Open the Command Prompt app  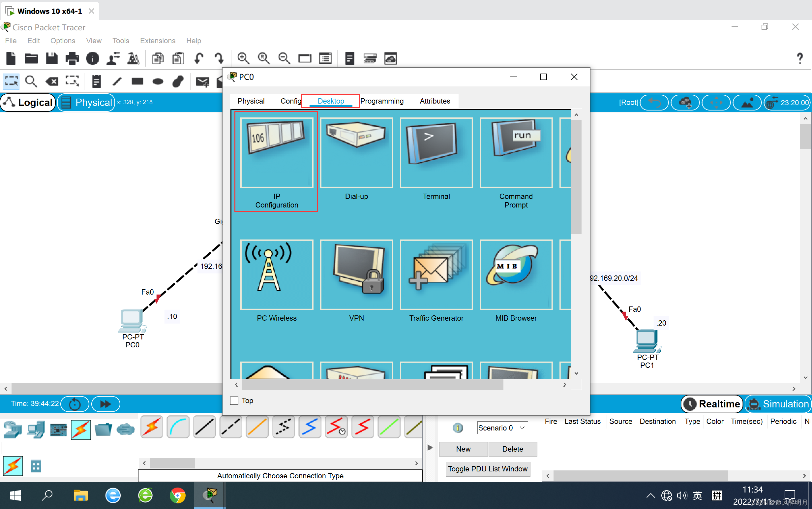pos(516,153)
